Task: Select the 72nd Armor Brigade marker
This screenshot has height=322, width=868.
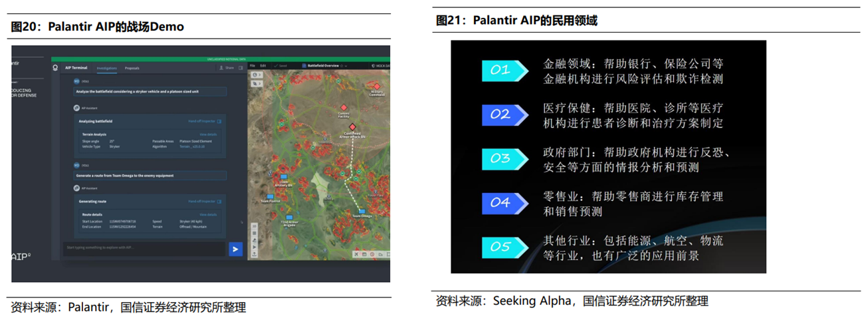Action: (x=289, y=217)
